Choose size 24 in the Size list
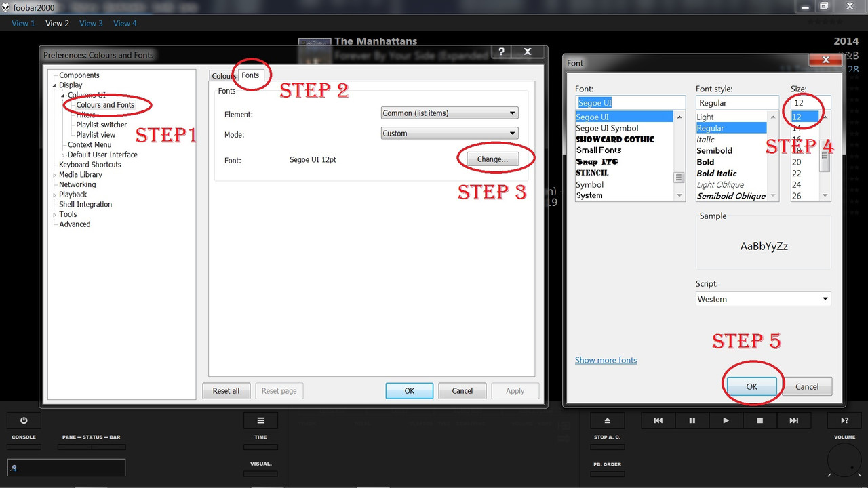Screen dimensions: 868x488 click(797, 184)
